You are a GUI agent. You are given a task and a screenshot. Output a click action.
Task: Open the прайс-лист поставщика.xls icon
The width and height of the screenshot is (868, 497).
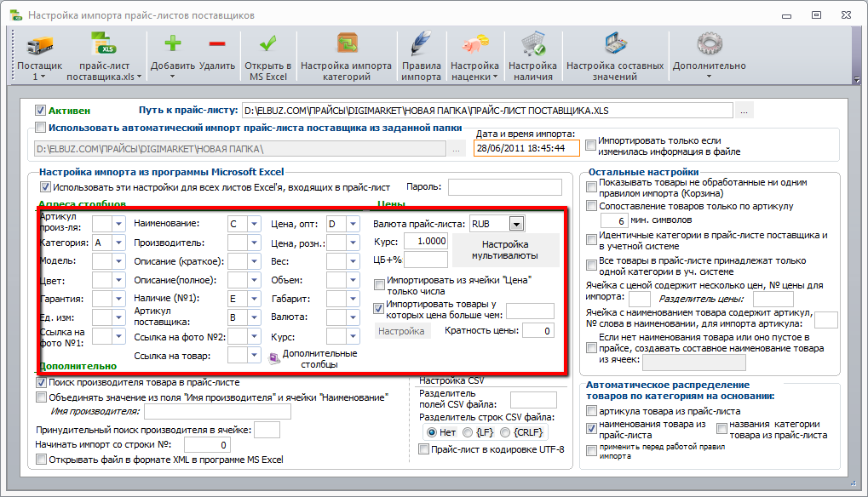click(104, 44)
